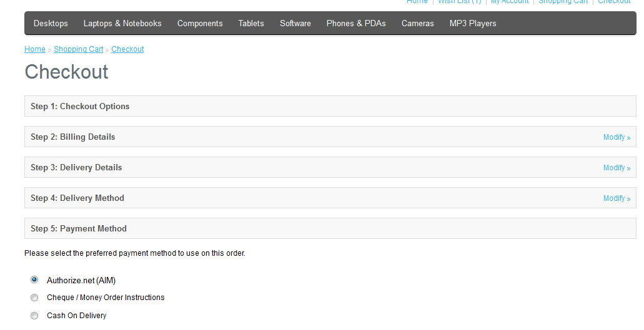Expand Step 2: Billing Details header

coord(73,137)
